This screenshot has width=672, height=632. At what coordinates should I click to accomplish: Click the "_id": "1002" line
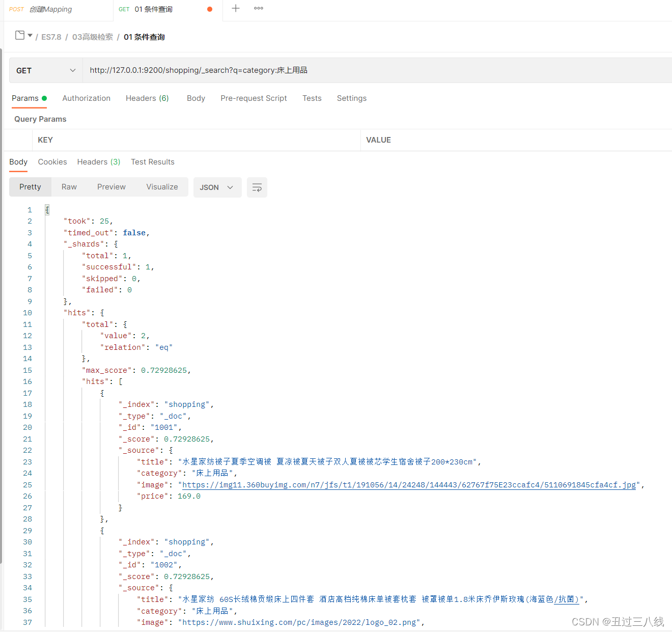[x=150, y=565]
